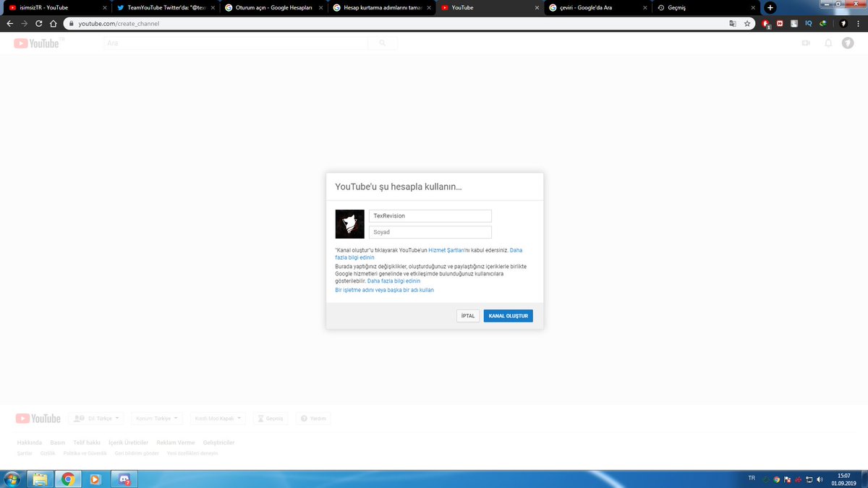Image resolution: width=868 pixels, height=488 pixels.
Task: Click the create video camera icon
Action: point(806,43)
